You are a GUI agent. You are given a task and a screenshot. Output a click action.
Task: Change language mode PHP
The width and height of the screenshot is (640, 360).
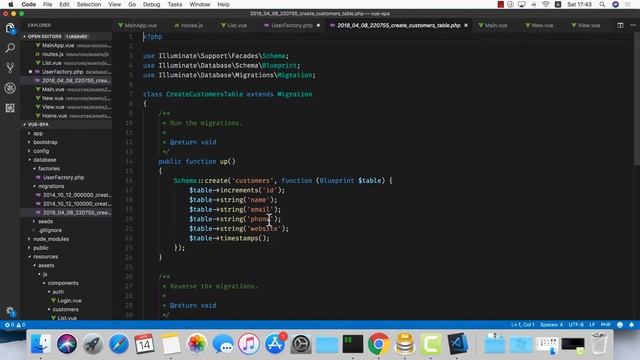(x=606, y=325)
